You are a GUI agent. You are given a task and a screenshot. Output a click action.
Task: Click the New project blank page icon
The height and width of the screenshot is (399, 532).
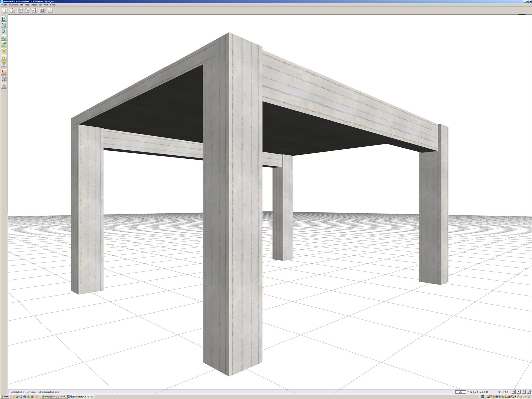(x=4, y=10)
